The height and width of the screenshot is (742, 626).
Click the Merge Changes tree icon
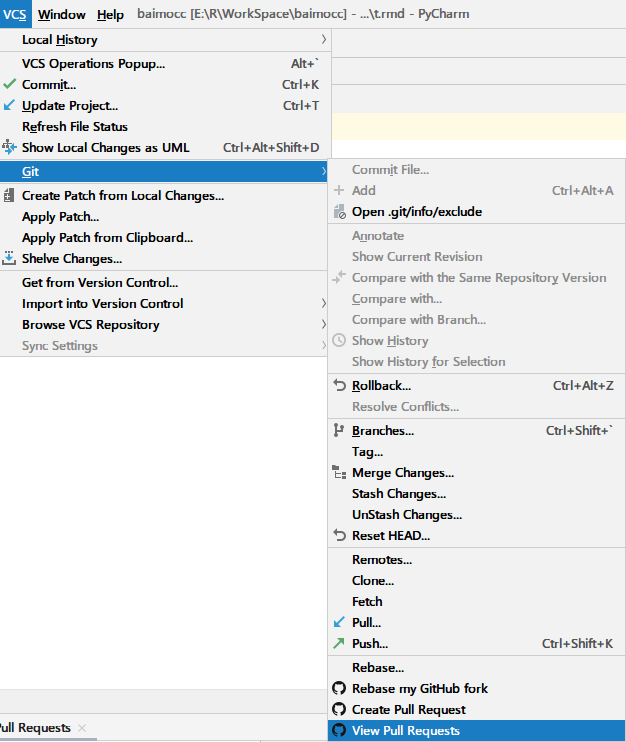pos(339,472)
